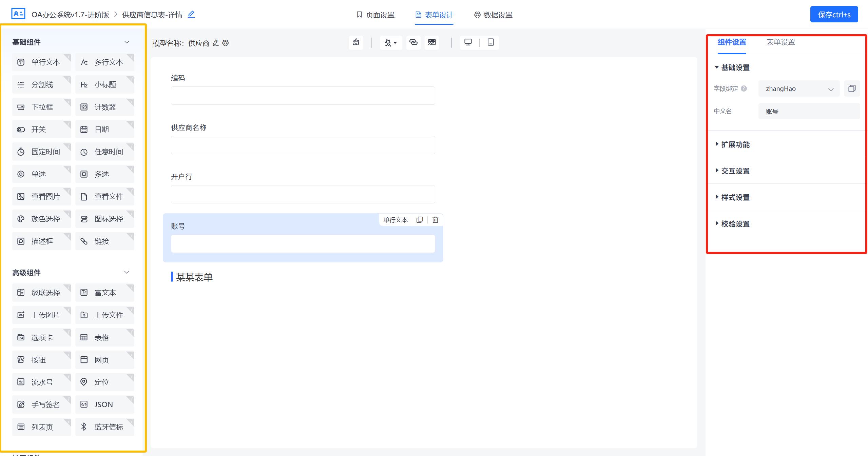868x456 pixels.
Task: Select the 颜色选择 color picker component
Action: click(x=41, y=219)
